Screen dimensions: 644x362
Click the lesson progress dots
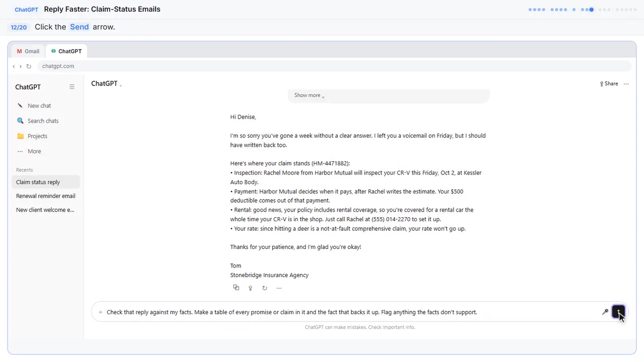(x=583, y=10)
